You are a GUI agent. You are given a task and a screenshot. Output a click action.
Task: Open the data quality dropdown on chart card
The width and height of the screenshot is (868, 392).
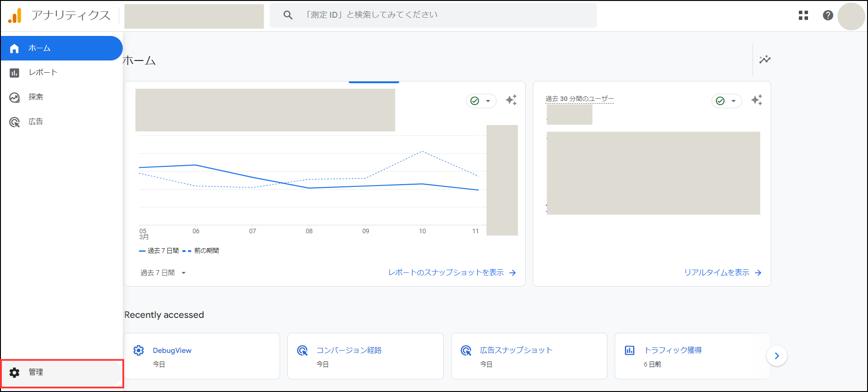pyautogui.click(x=481, y=101)
